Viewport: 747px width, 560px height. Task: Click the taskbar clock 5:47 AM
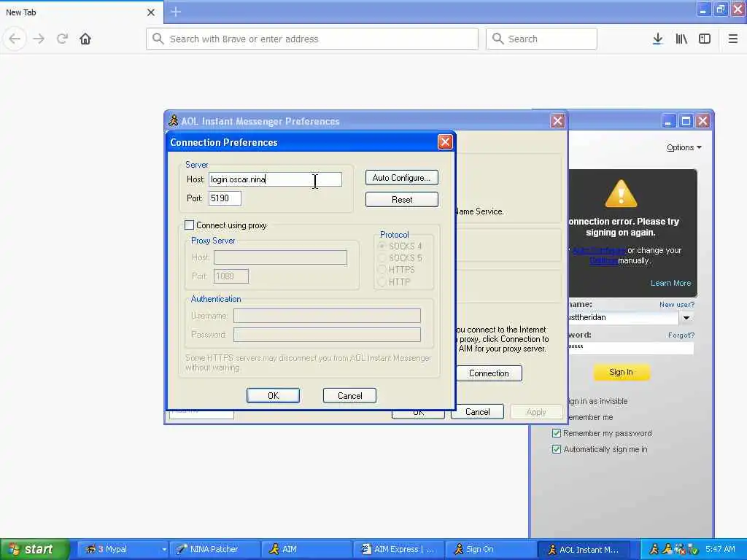[720, 550]
